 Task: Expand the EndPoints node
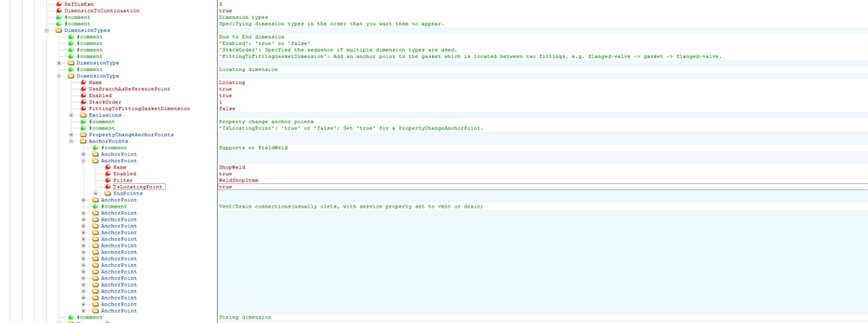96,194
